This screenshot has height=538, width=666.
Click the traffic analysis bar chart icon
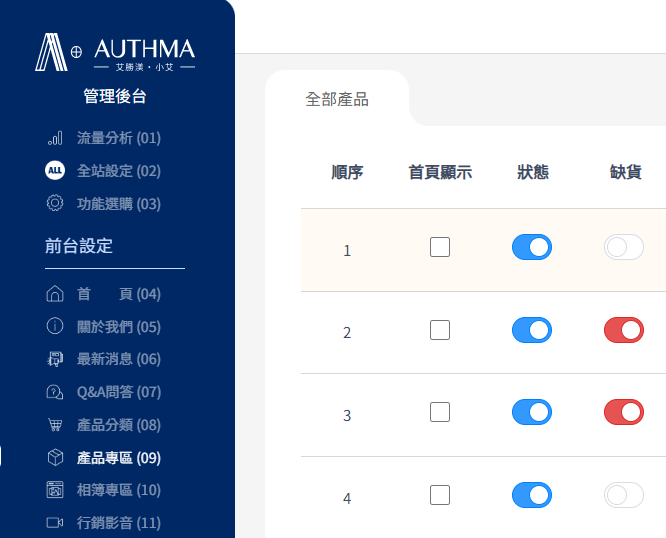(x=55, y=138)
